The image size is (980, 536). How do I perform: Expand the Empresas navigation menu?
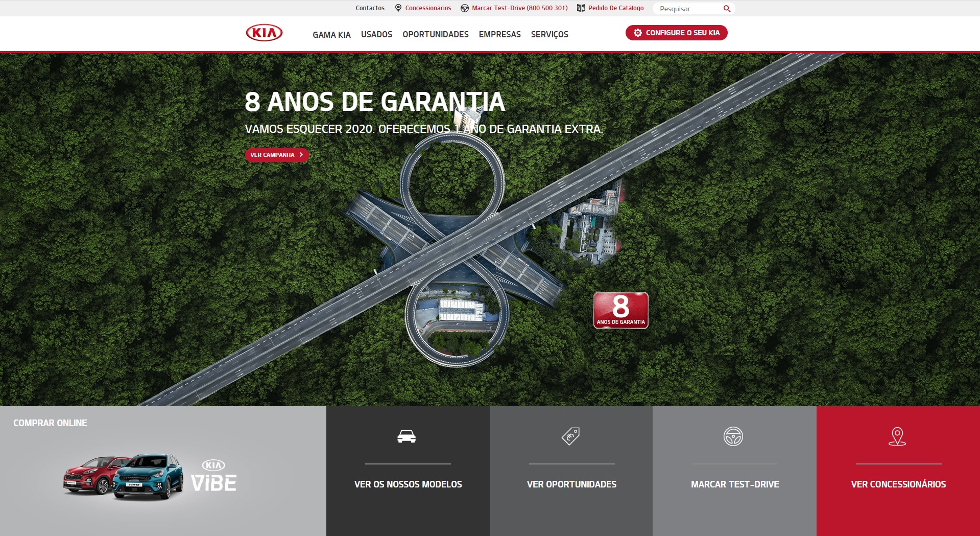[x=499, y=34]
